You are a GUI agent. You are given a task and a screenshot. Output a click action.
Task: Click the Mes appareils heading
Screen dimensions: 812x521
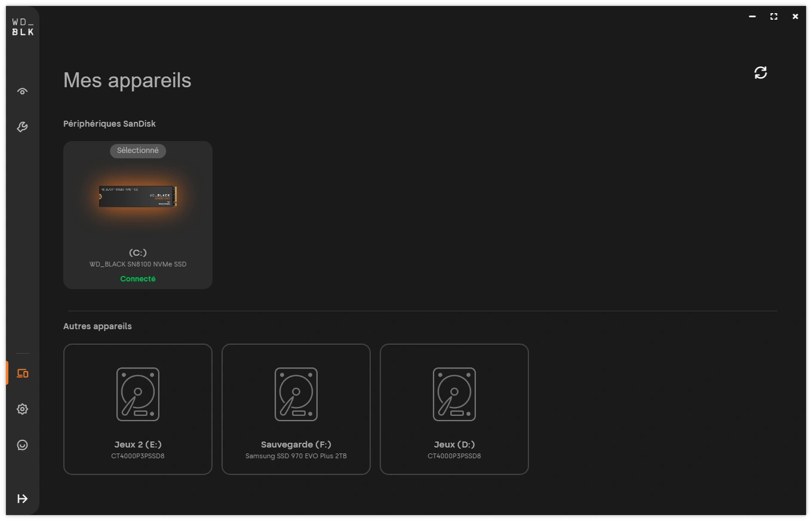(127, 81)
